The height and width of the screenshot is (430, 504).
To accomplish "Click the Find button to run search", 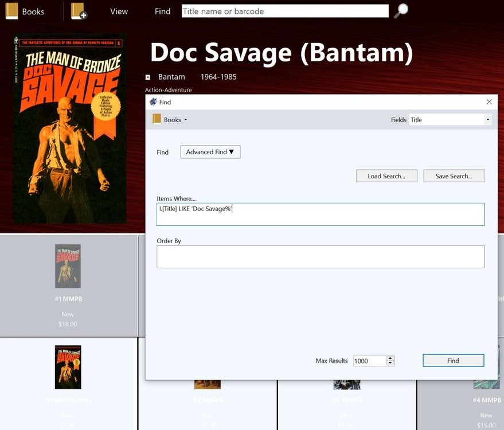I will [453, 361].
